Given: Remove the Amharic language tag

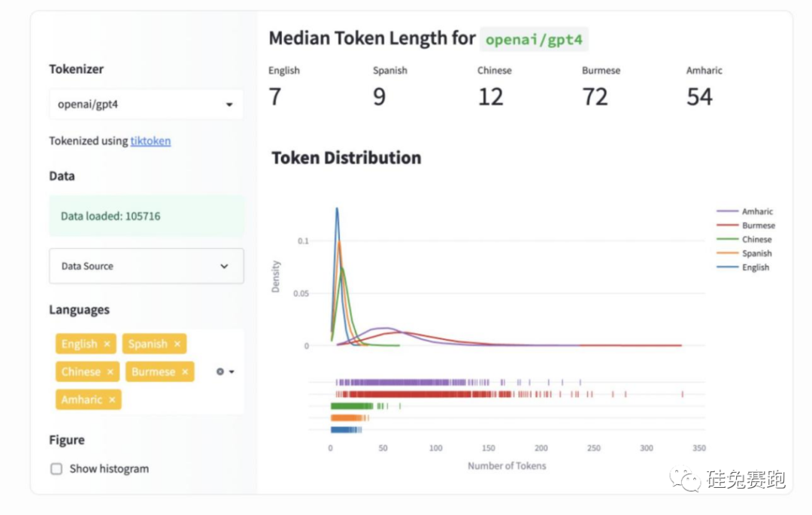Looking at the screenshot, I should 112,400.
